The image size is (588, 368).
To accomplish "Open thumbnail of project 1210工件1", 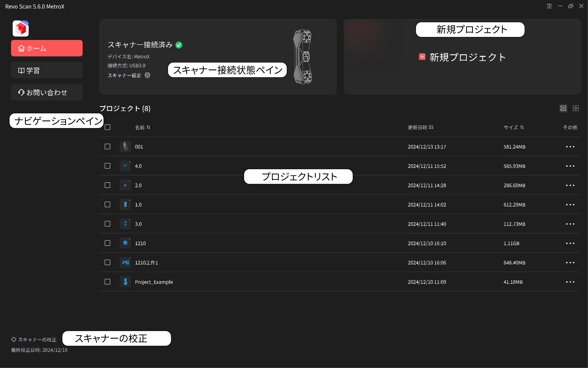I will coord(125,262).
